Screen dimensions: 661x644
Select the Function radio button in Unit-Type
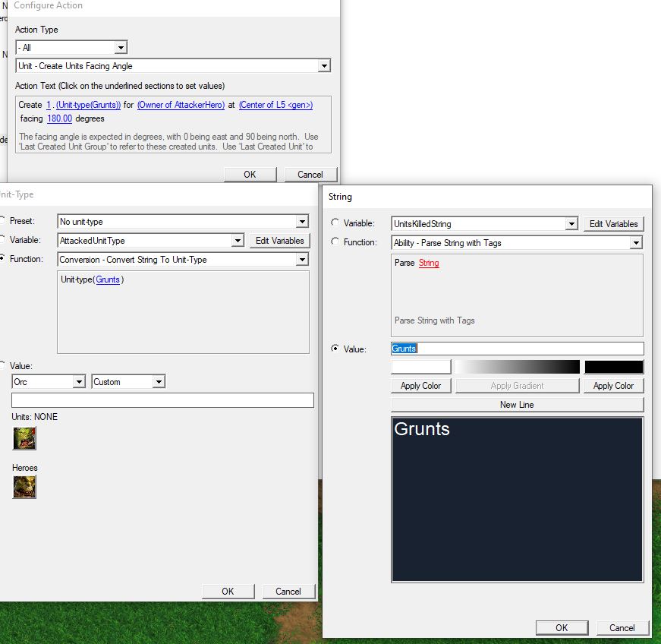(x=2, y=258)
